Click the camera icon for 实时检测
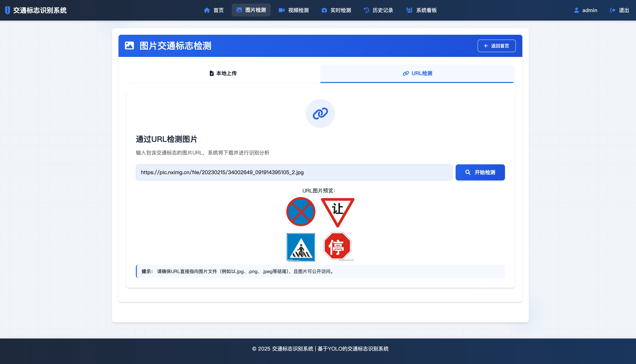This screenshot has width=636, height=364. (324, 10)
